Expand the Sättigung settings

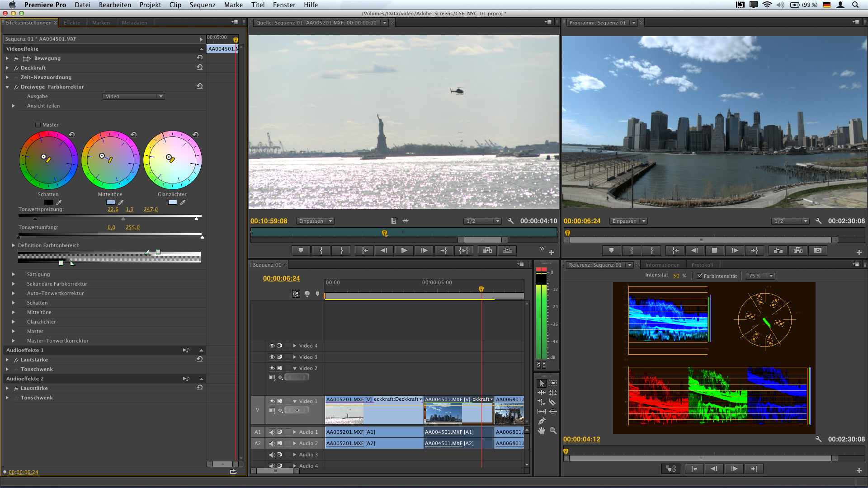pyautogui.click(x=14, y=274)
